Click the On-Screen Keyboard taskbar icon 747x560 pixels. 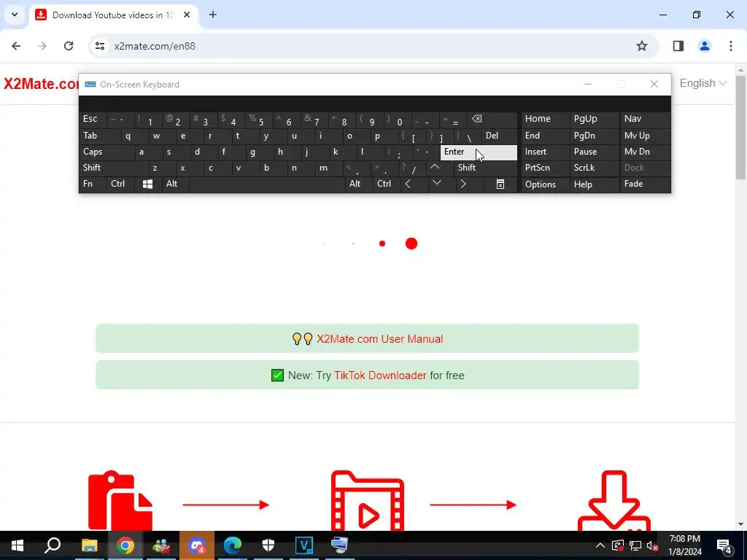pos(340,545)
